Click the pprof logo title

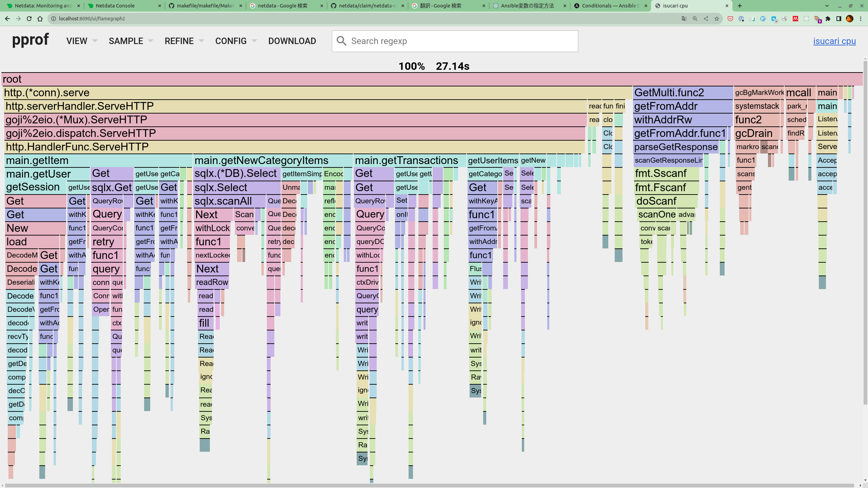pyautogui.click(x=31, y=40)
